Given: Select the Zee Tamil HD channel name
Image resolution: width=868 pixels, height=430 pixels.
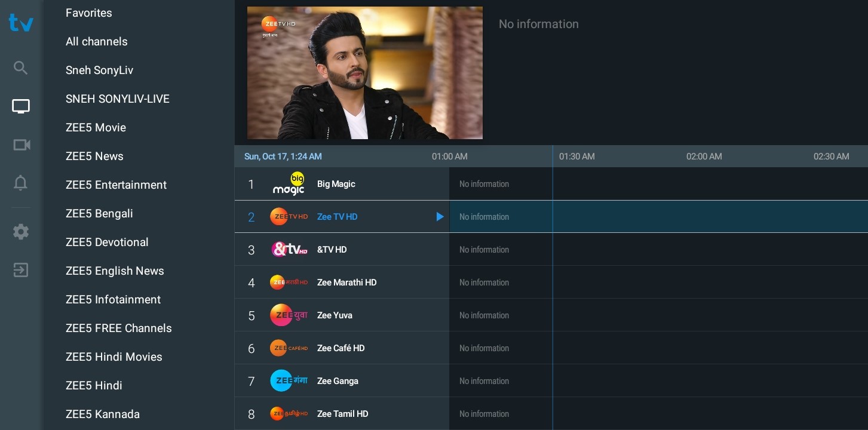Looking at the screenshot, I should [343, 414].
